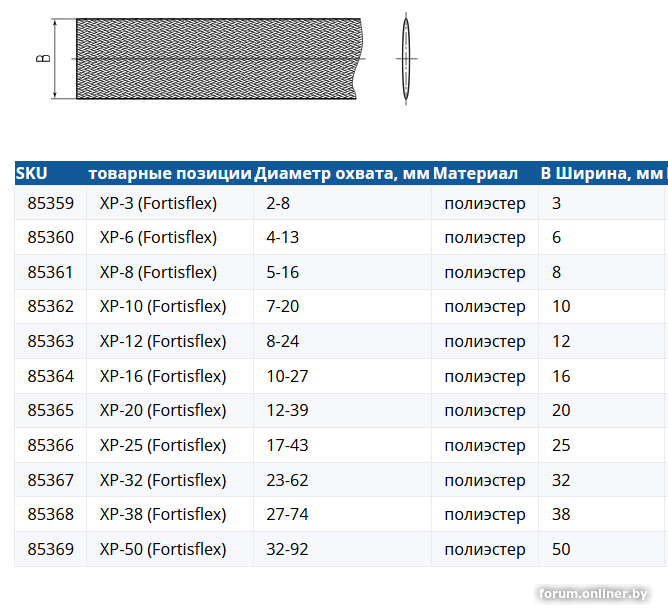Click the 'В Ширина, мм' header
The image size is (668, 615).
pyautogui.click(x=601, y=173)
